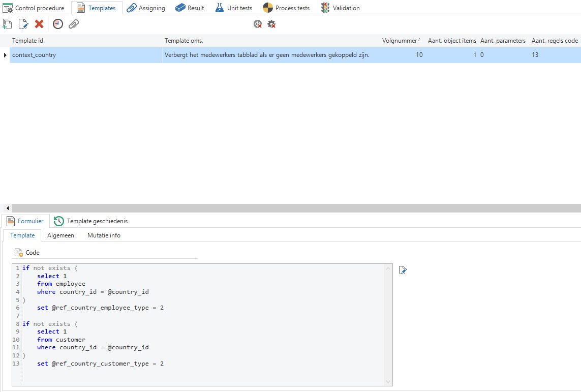Click the clock with red X icon
Screen dimensions: 581x392
(258, 24)
